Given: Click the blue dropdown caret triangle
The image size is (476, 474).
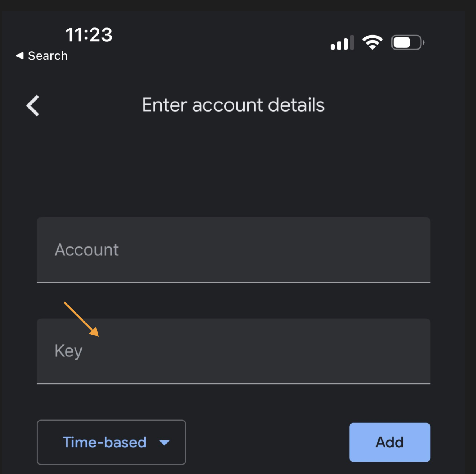Looking at the screenshot, I should click(x=165, y=443).
